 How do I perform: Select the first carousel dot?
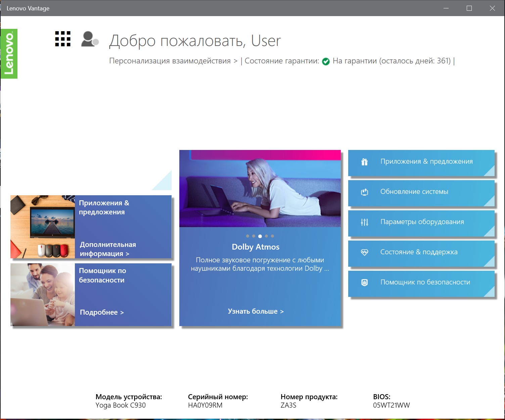click(247, 236)
